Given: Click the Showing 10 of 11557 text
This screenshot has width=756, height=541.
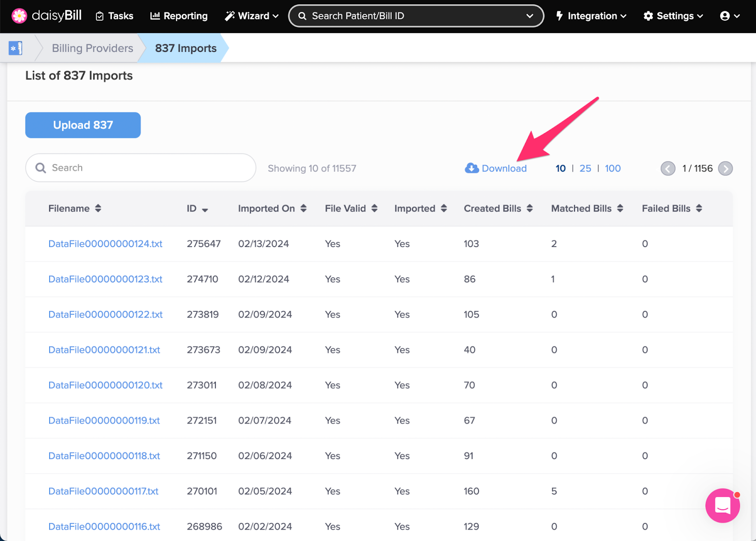Looking at the screenshot, I should (312, 169).
